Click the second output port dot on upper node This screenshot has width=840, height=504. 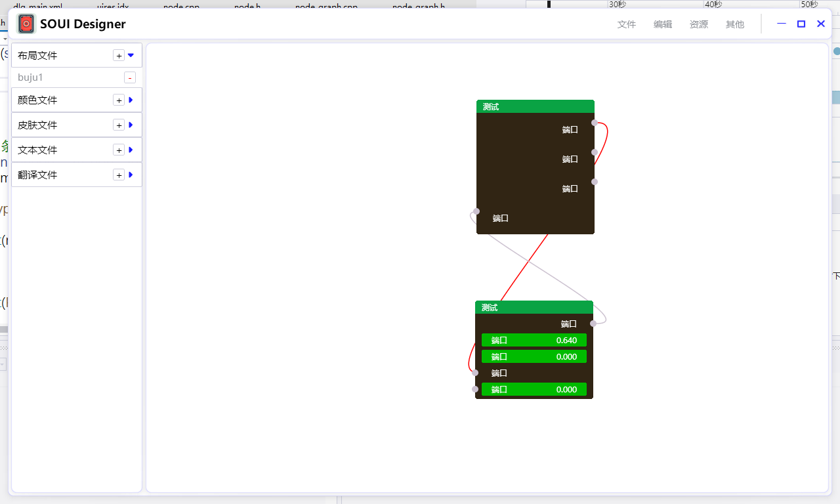tap(595, 152)
